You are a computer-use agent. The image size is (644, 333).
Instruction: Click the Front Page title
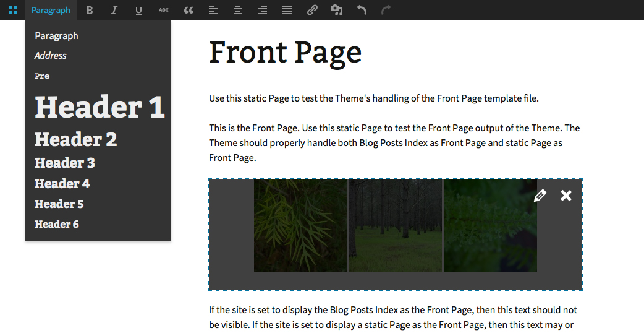click(x=286, y=53)
